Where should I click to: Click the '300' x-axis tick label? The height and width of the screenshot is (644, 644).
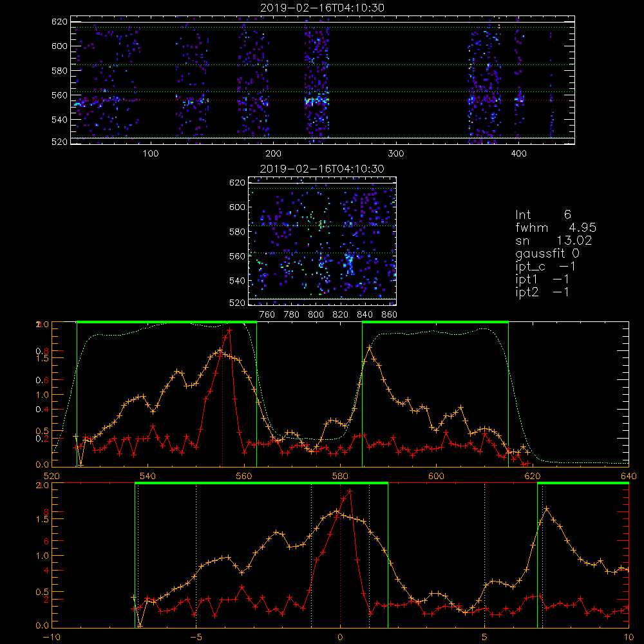396,154
